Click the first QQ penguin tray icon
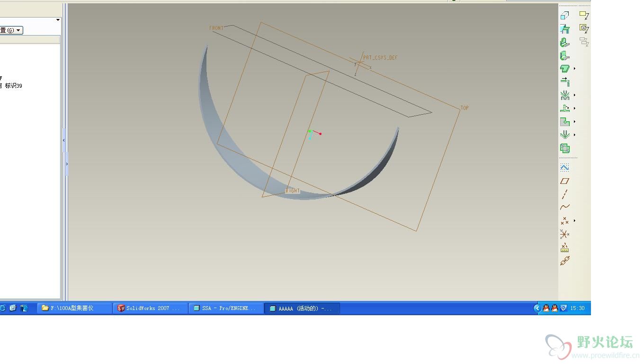The image size is (644, 364). pyautogui.click(x=546, y=308)
